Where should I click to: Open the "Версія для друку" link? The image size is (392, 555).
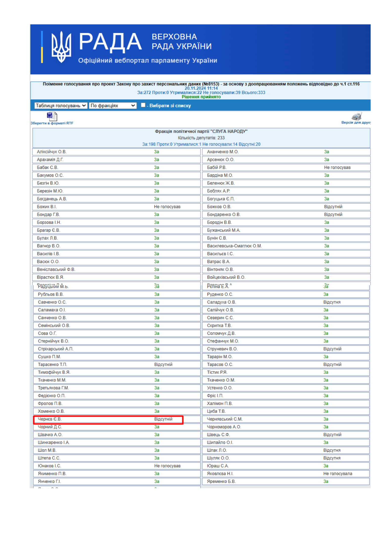356,122
